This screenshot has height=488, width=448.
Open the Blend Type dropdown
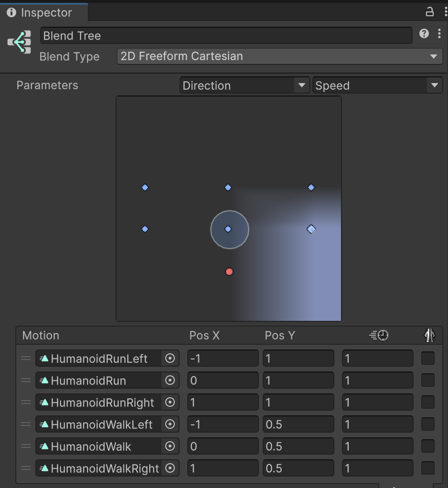[279, 56]
